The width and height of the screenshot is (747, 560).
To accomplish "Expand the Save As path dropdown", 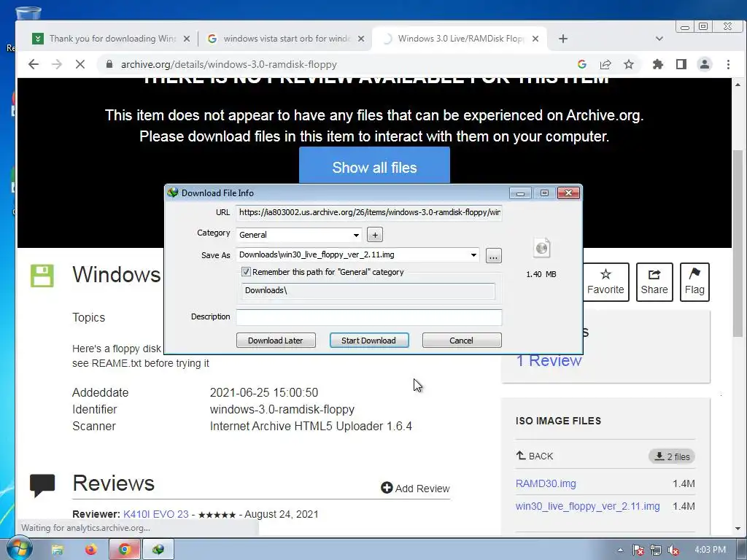I will coord(473,254).
